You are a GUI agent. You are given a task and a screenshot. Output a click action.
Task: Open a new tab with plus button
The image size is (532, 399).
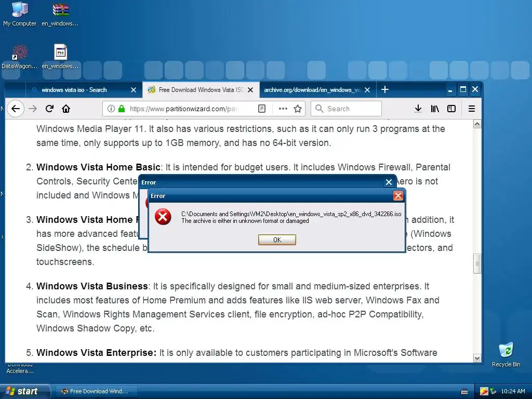click(x=385, y=89)
